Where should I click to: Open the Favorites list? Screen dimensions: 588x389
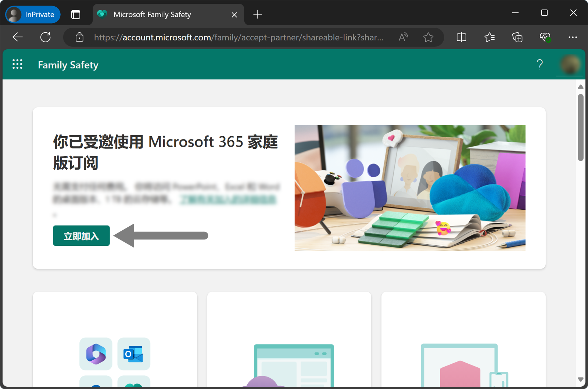tap(490, 37)
